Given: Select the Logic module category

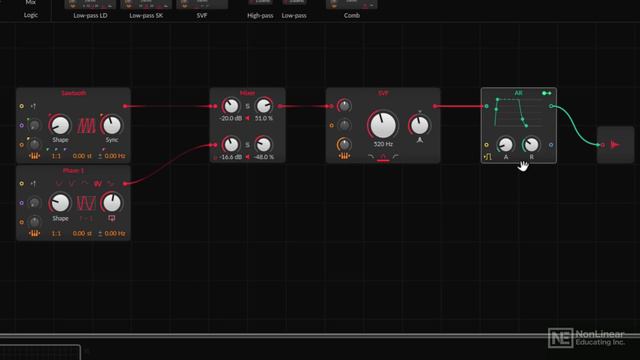Looking at the screenshot, I should pyautogui.click(x=31, y=15).
